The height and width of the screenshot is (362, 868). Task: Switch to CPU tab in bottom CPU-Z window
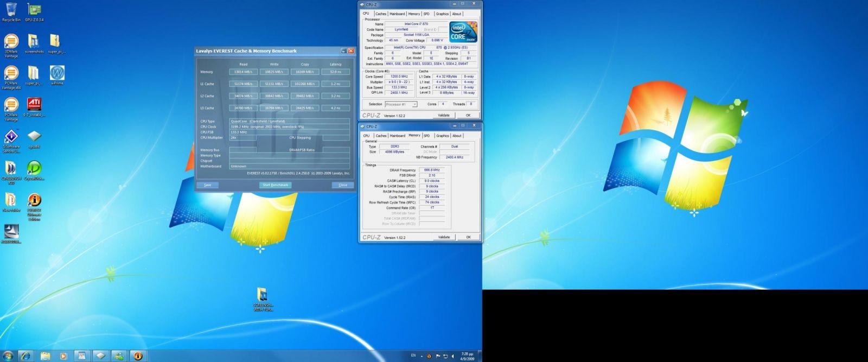coord(367,136)
